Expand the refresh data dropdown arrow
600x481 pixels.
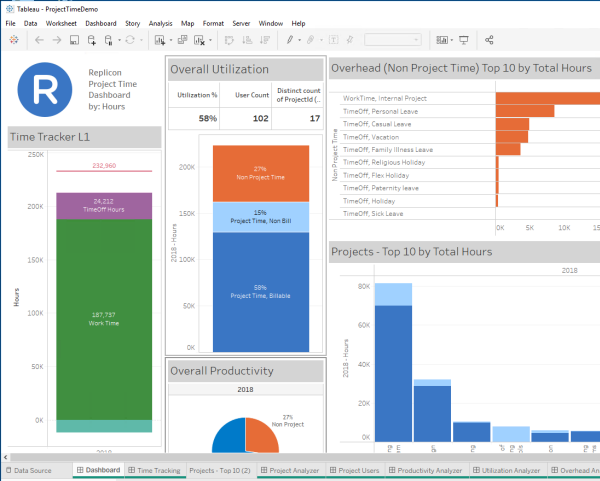tap(141, 40)
